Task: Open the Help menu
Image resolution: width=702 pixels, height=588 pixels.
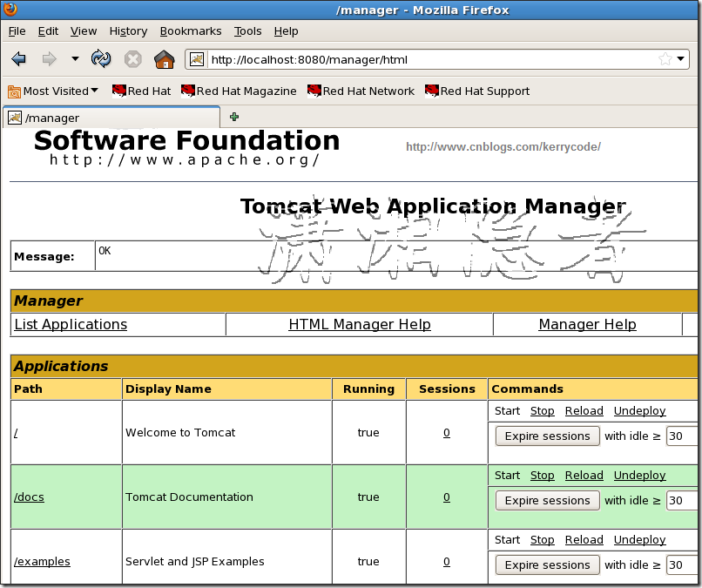Action: tap(286, 30)
